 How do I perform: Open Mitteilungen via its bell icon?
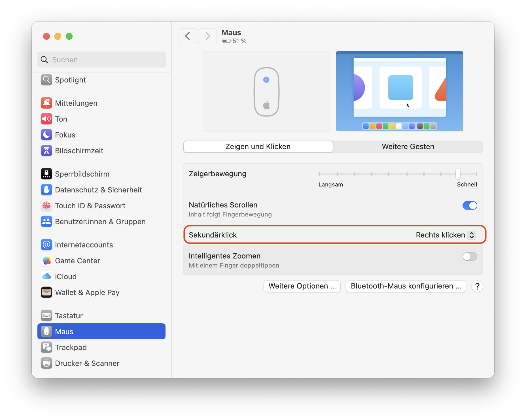(x=46, y=103)
